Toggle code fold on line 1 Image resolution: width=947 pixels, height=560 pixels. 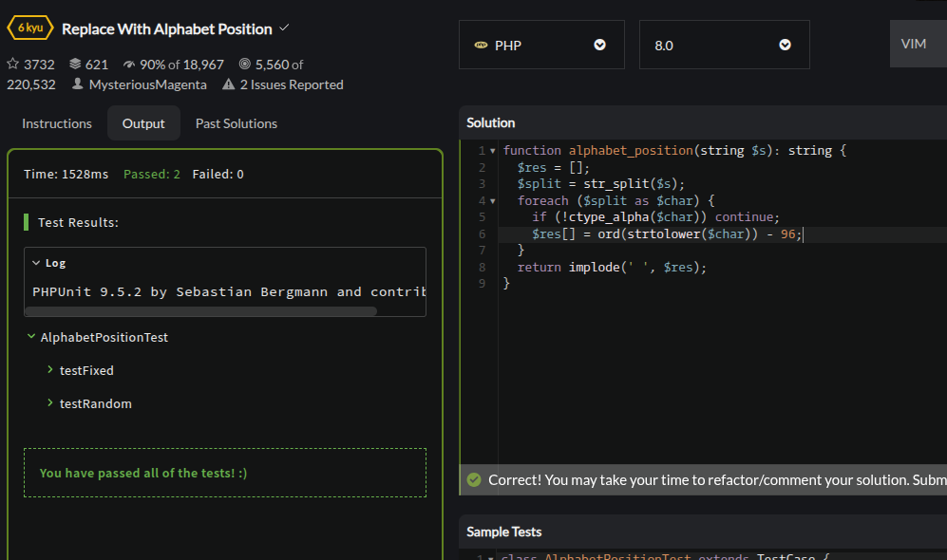[x=493, y=151]
